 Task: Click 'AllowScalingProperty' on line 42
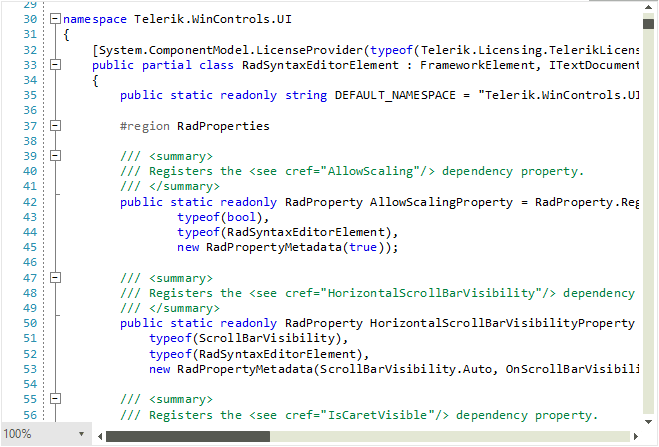coord(441,202)
